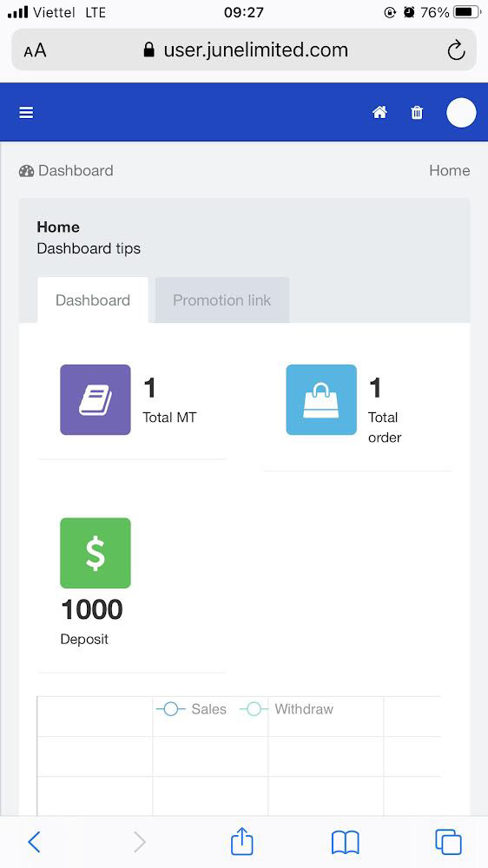The width and height of the screenshot is (488, 868).
Task: Go back with Safari back arrow
Action: point(35,843)
